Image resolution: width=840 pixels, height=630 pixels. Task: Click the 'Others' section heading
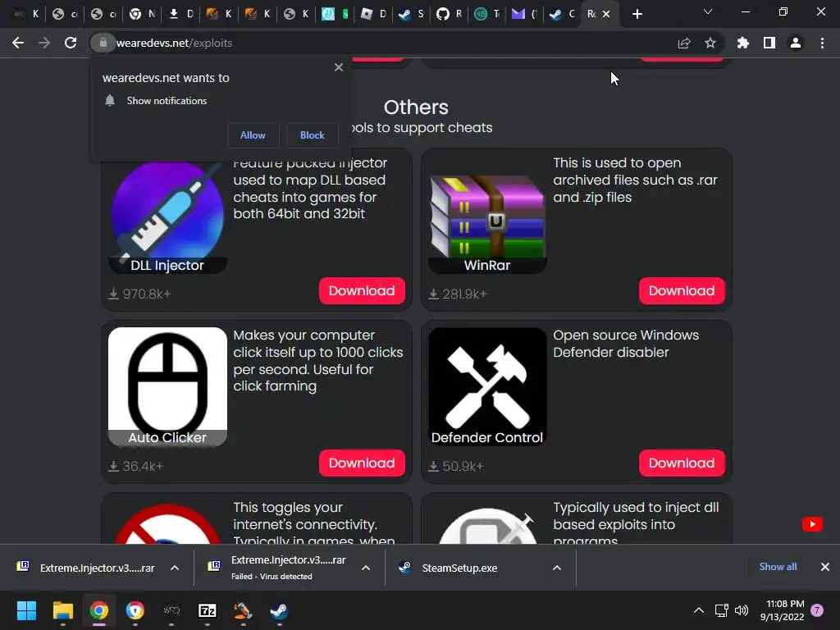click(x=416, y=107)
